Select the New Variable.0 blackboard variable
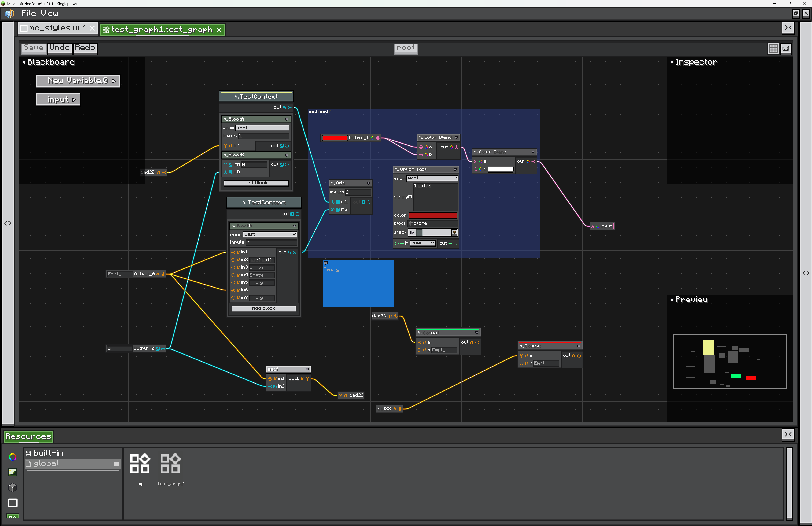Screen dimensions: 812x526 pos(78,81)
